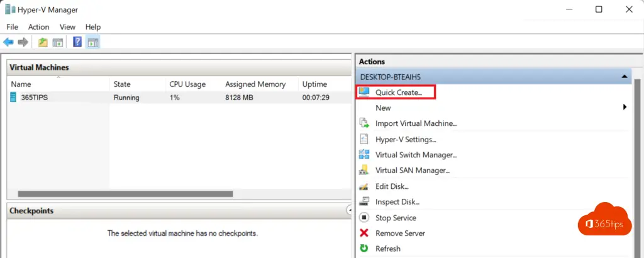Sort by the Name column header
Screen dimensions: 644x258
(x=21, y=84)
